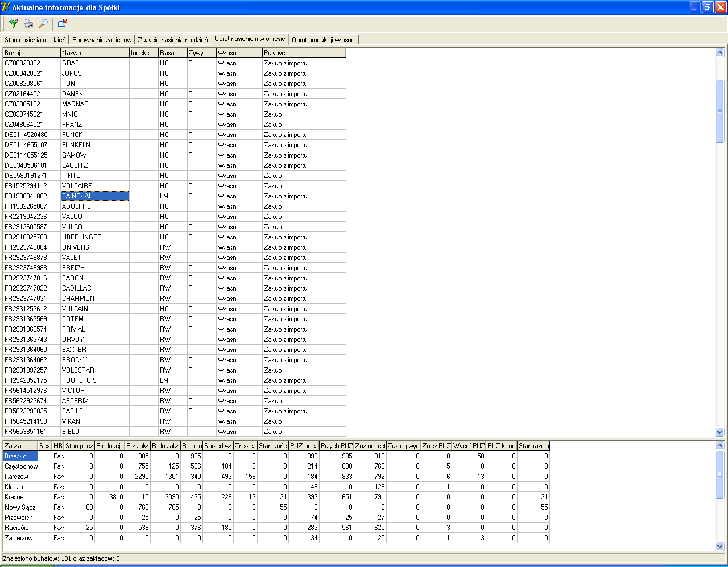Select the bull named VULCAIN
728x567 pixels.
[95, 309]
